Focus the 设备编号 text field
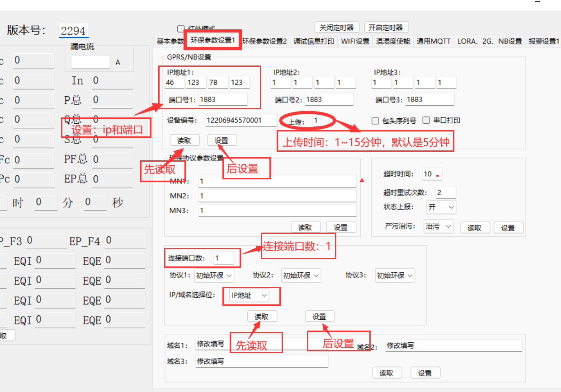The width and height of the screenshot is (561, 392). click(240, 120)
